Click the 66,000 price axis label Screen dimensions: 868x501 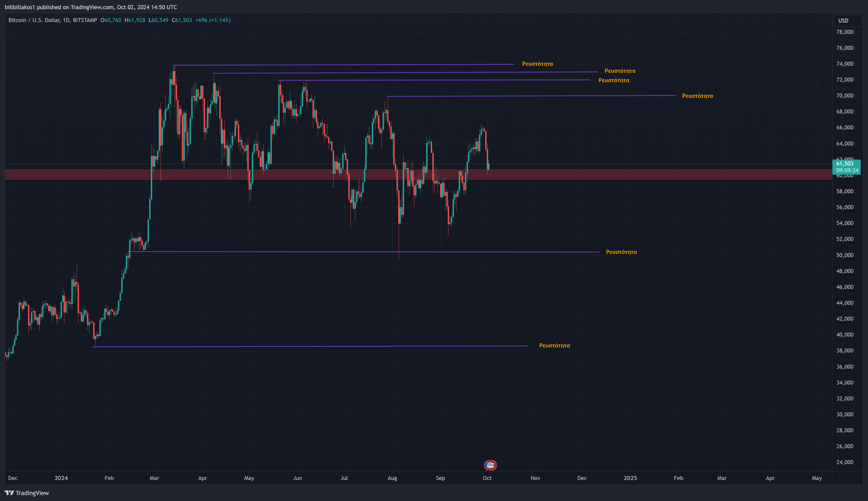tap(845, 128)
